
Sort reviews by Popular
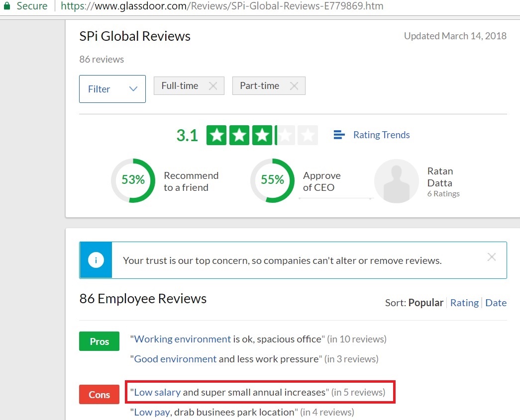[426, 303]
